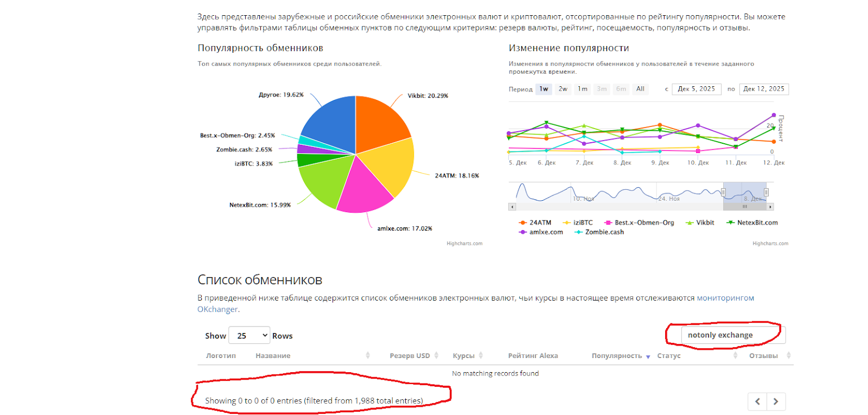Click the start date field Дек 5, 2025
This screenshot has width=868, height=415.
[x=697, y=89]
